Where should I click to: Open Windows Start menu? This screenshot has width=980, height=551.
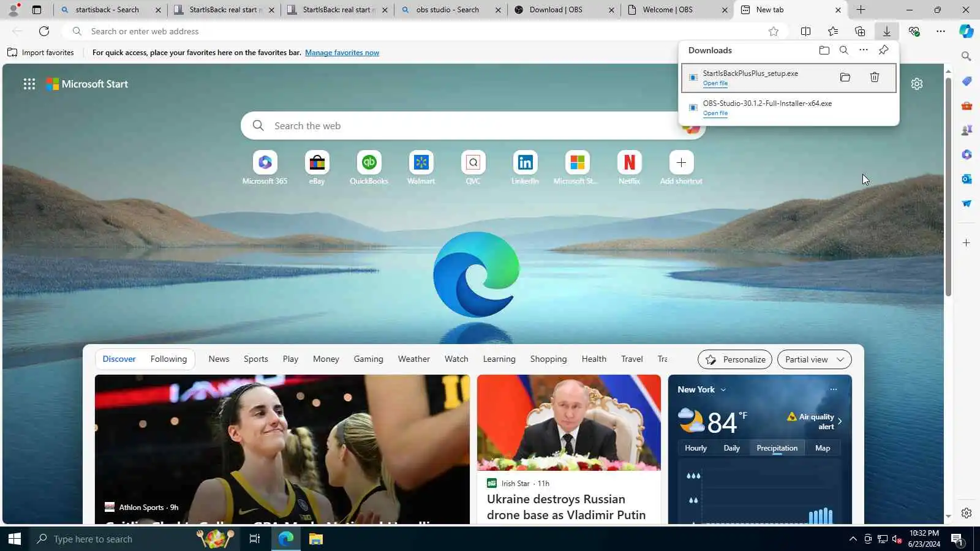15,539
